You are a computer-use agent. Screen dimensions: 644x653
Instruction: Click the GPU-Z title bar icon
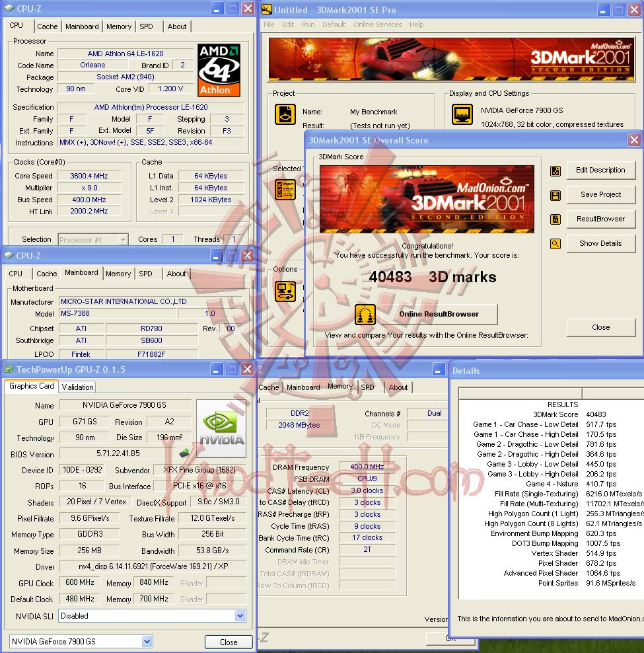[9, 369]
